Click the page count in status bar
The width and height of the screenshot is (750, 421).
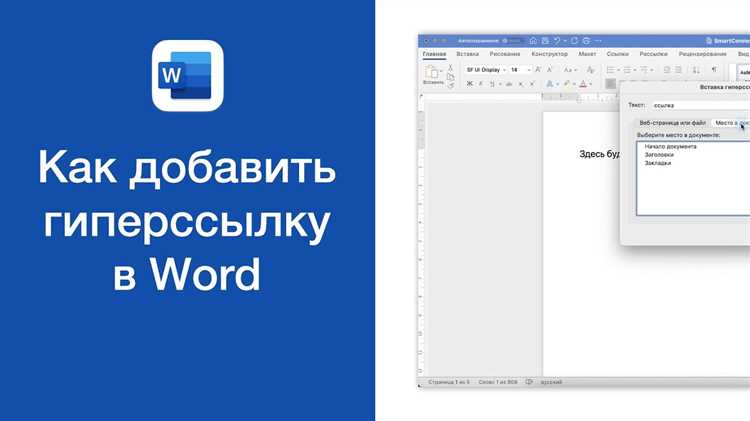click(x=449, y=382)
